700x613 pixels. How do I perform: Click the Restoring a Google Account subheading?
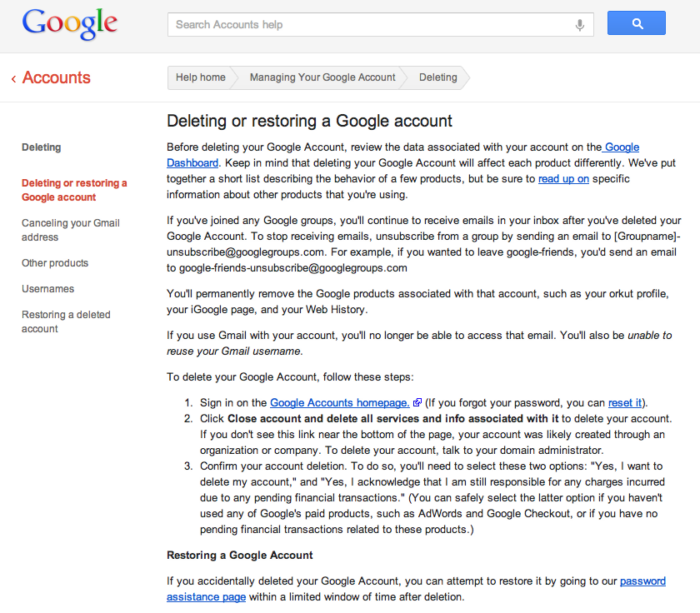tap(240, 555)
